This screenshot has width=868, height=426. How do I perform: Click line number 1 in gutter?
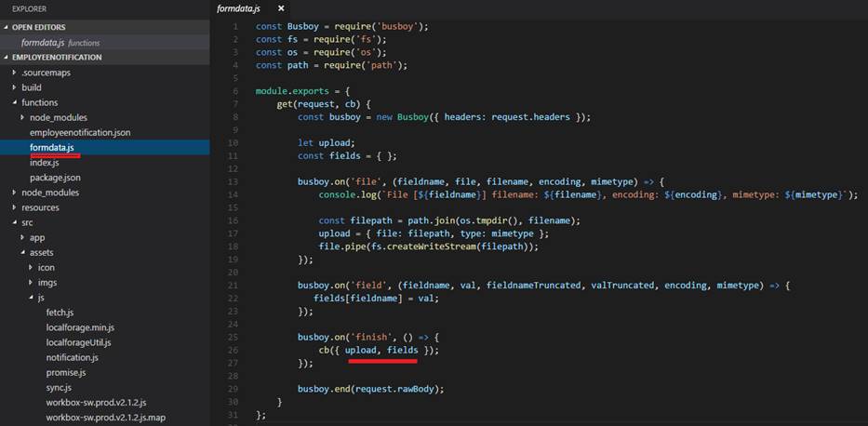(x=235, y=27)
